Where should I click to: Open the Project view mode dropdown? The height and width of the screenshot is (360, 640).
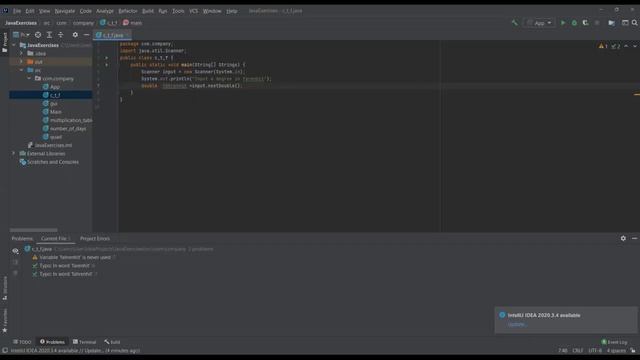tap(21, 35)
